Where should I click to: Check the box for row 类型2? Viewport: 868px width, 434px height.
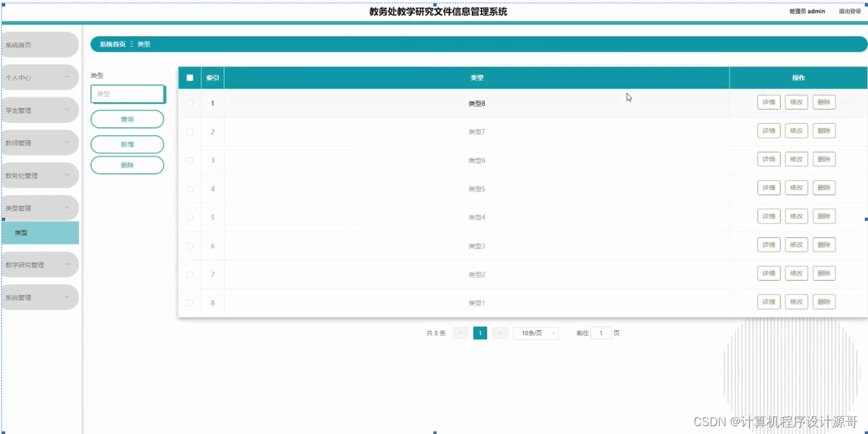190,275
